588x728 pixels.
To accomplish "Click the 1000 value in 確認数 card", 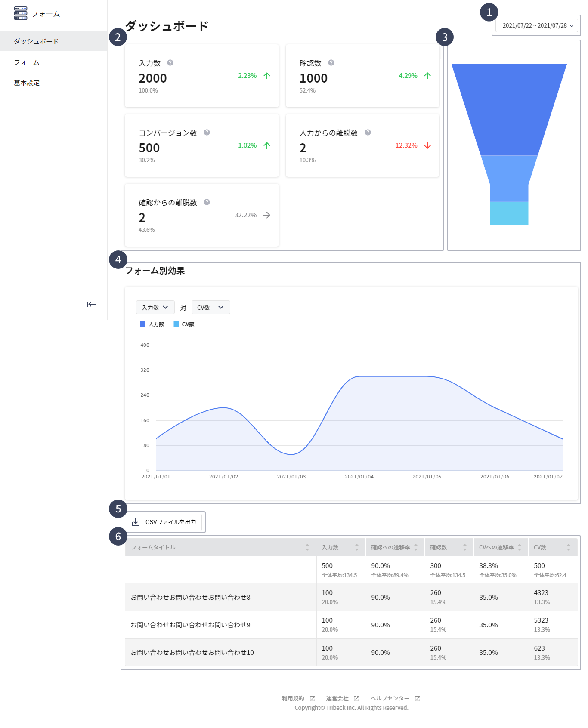I will (313, 78).
